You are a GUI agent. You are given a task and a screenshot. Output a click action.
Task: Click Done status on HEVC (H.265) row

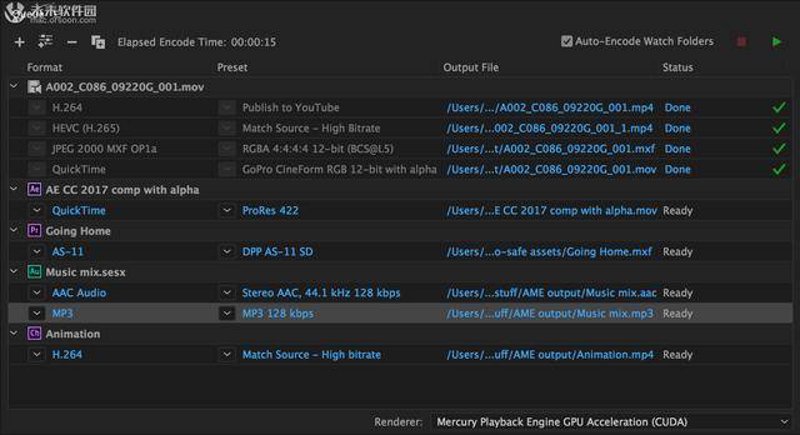click(x=678, y=128)
